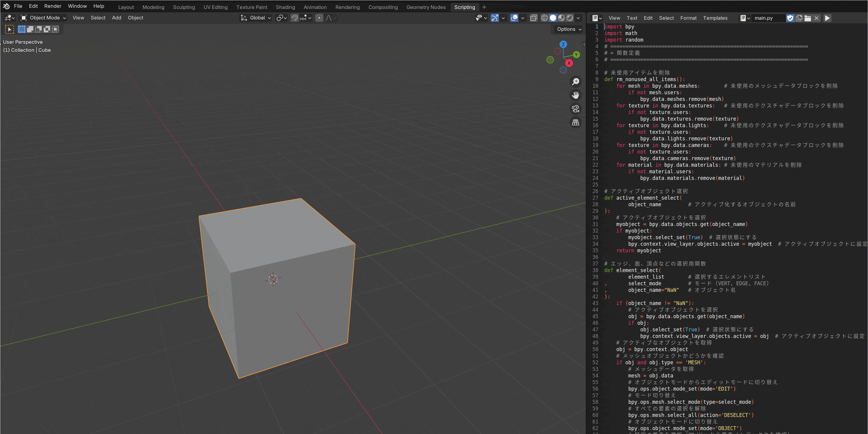Open text file folder icon
This screenshot has width=868, height=434.
point(808,18)
